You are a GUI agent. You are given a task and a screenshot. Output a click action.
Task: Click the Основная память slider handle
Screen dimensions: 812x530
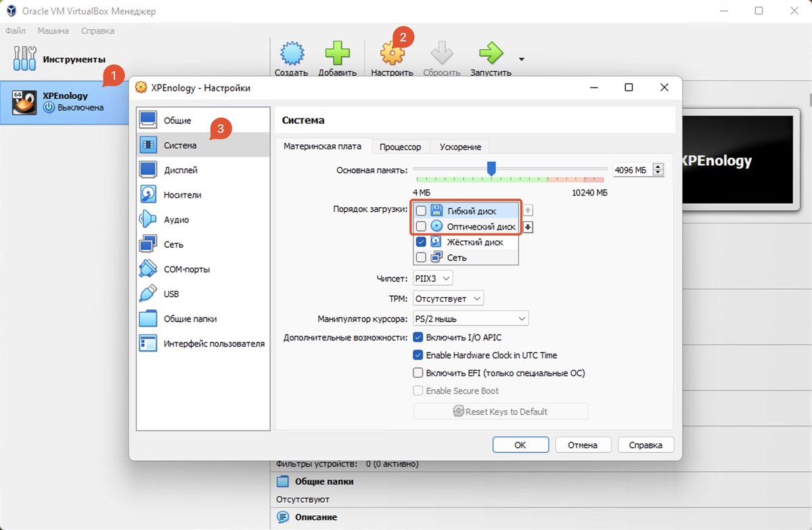491,169
